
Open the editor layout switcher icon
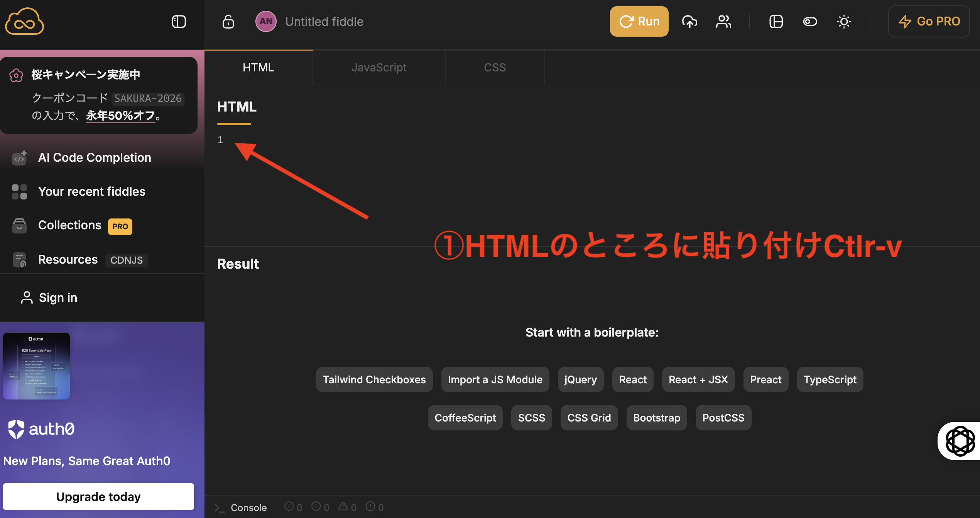pos(776,22)
